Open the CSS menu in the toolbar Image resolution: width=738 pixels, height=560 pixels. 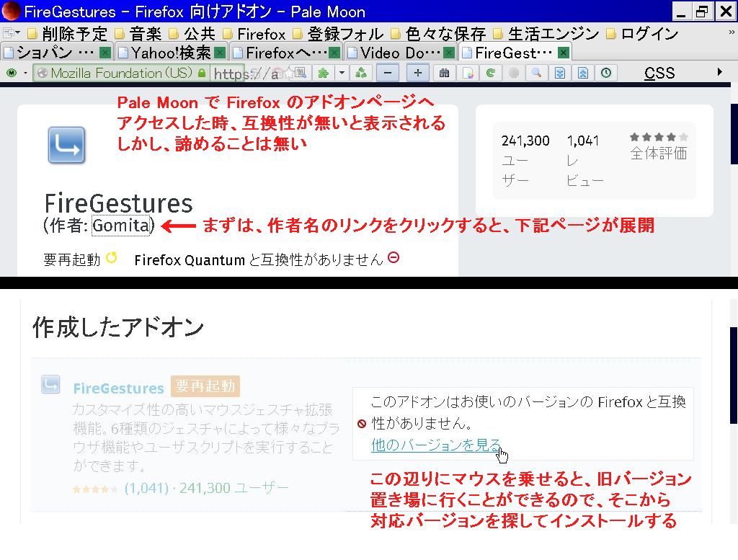click(659, 73)
